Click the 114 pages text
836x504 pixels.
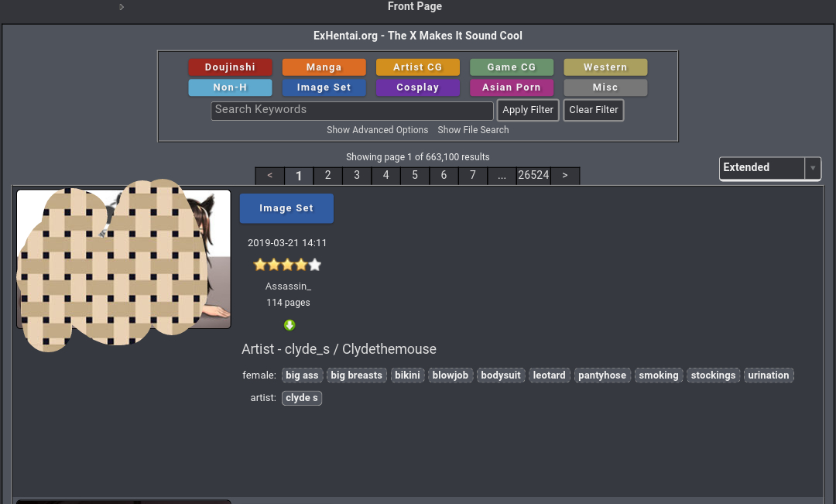point(289,303)
